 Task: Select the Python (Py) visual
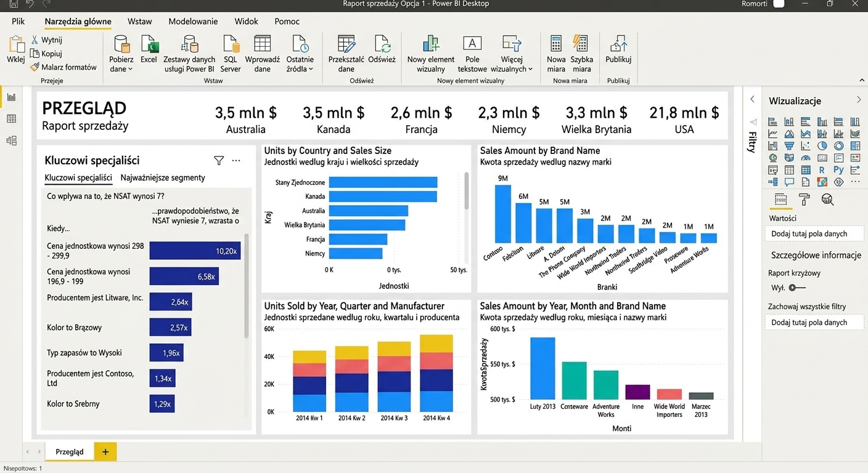click(x=838, y=170)
